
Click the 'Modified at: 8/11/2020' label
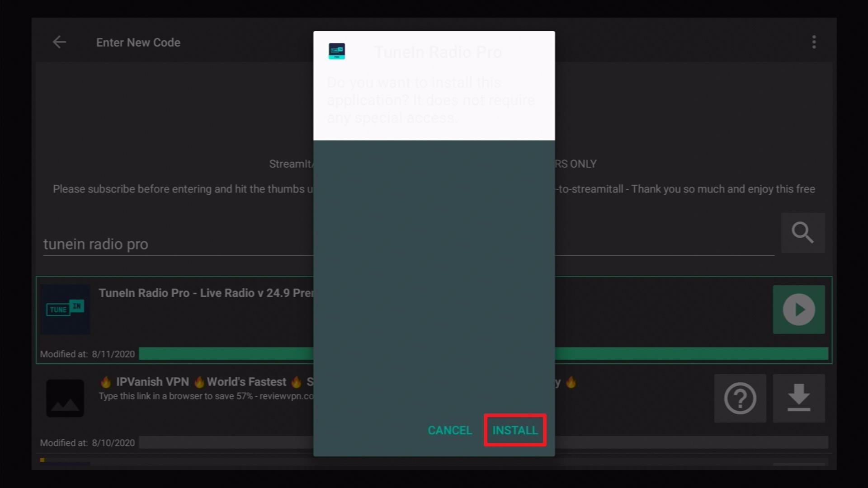tap(87, 354)
